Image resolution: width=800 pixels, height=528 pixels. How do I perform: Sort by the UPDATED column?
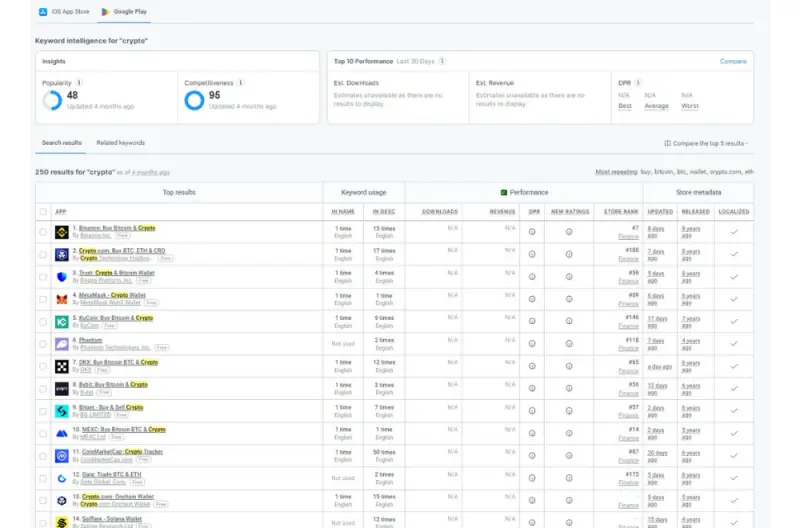tap(660, 212)
